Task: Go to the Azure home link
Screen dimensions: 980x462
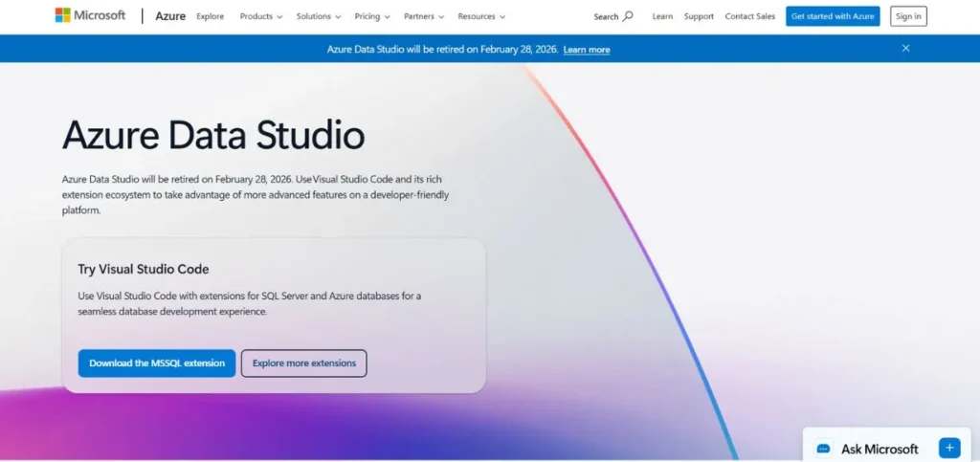Action: [170, 16]
